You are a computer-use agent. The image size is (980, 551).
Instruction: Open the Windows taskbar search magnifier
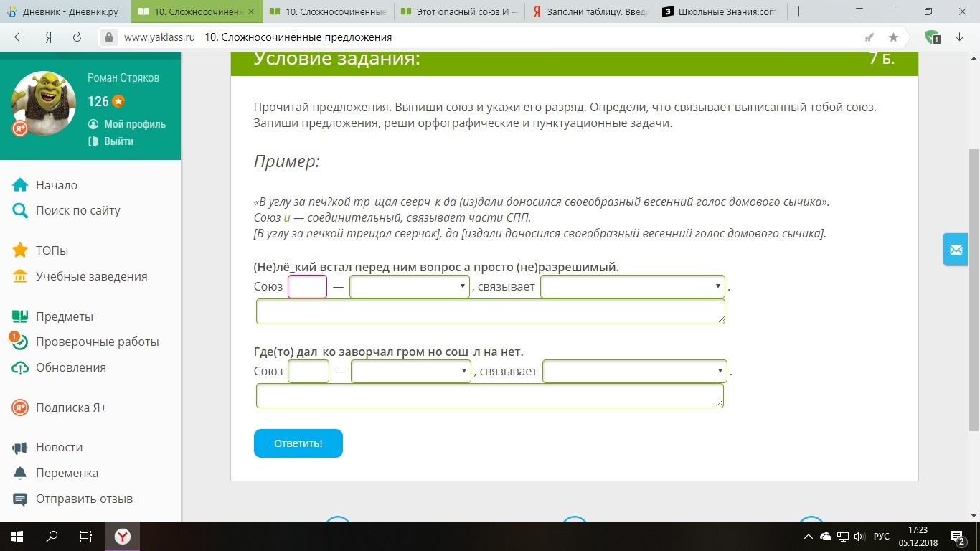[x=52, y=536]
